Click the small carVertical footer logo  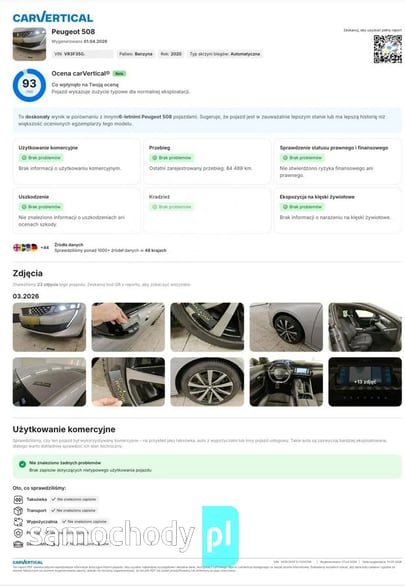[x=28, y=562]
